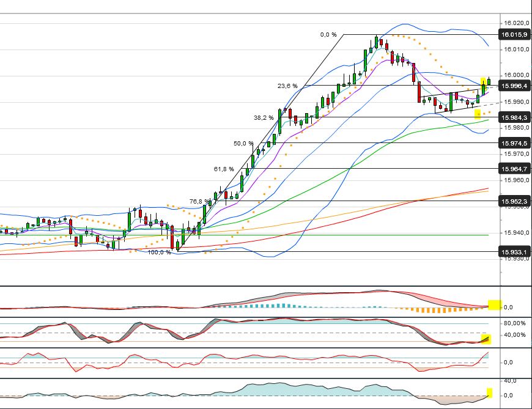
Task: Click the candle at the 100,0 % low
Action: [177, 246]
